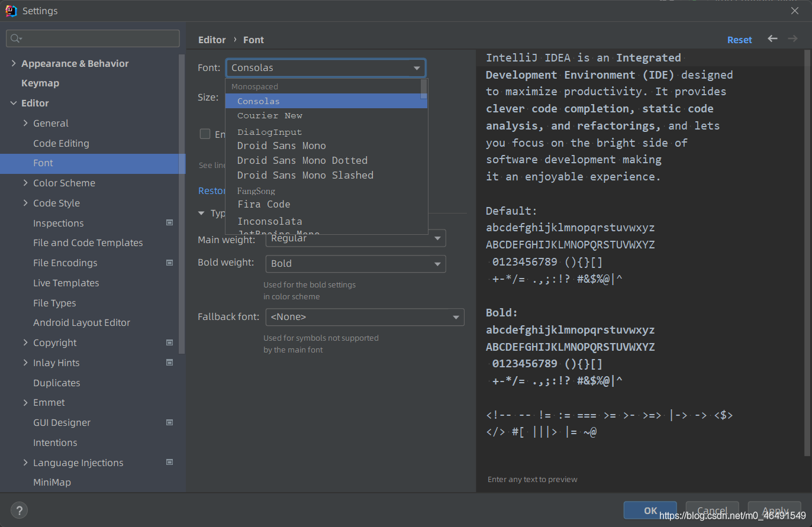Focus the settings search field
This screenshot has width=812, height=527.
click(x=93, y=38)
